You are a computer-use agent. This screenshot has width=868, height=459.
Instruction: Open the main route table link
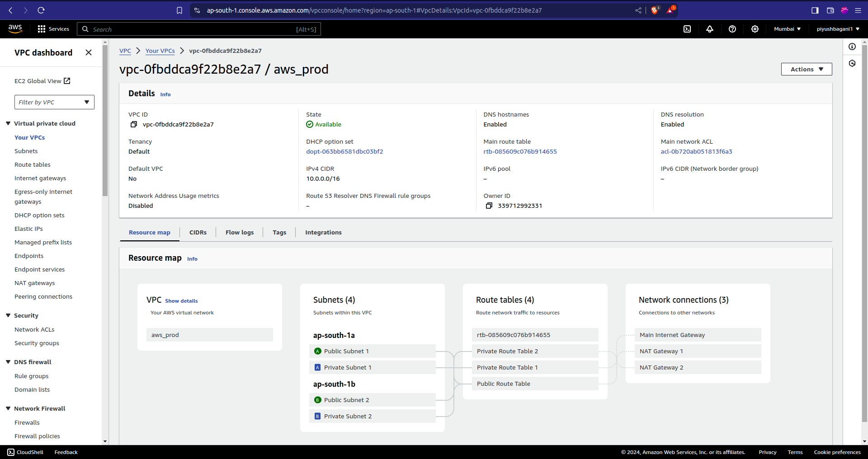[x=520, y=152]
